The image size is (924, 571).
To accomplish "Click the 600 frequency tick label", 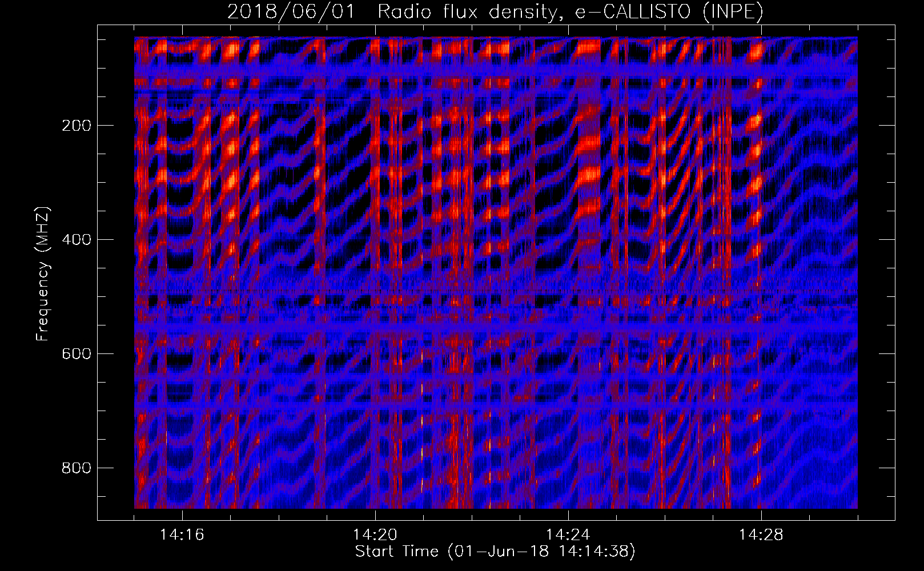I will pos(76,354).
